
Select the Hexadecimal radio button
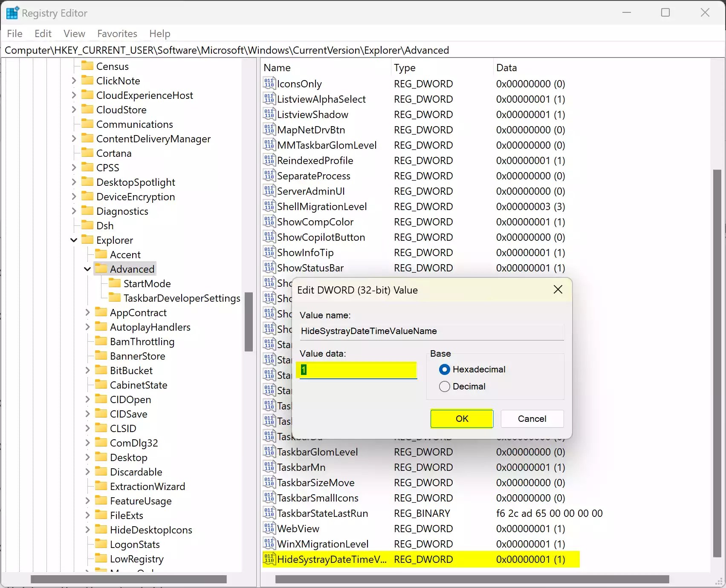click(444, 369)
